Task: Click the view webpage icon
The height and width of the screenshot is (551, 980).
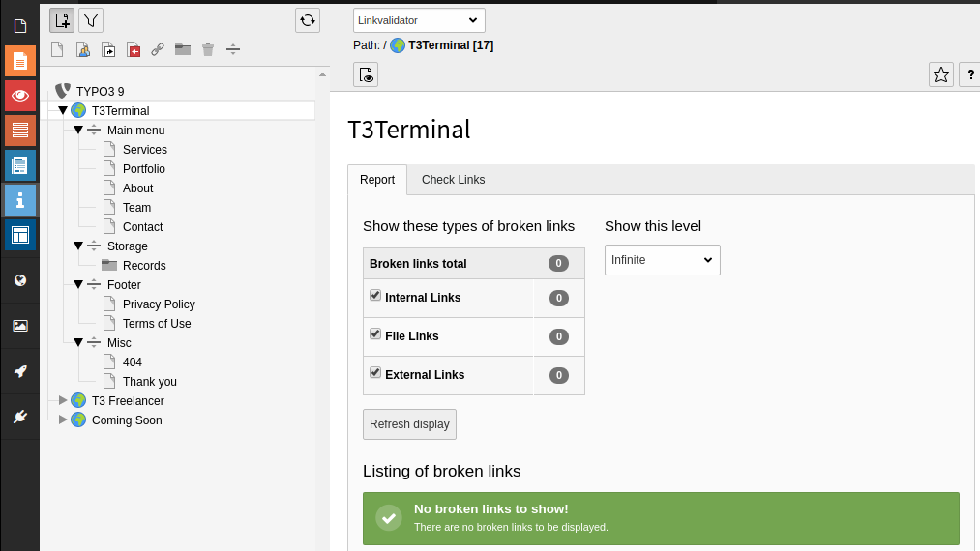Action: coord(366,75)
